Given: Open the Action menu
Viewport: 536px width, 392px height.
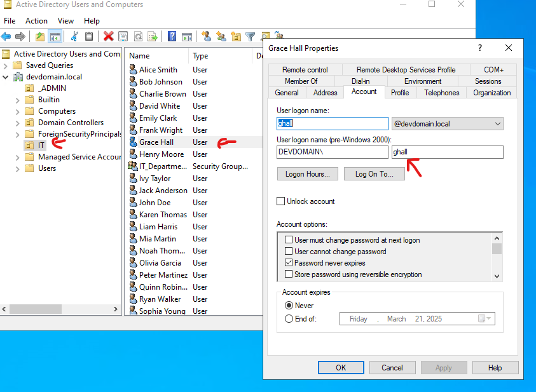Looking at the screenshot, I should 36,21.
